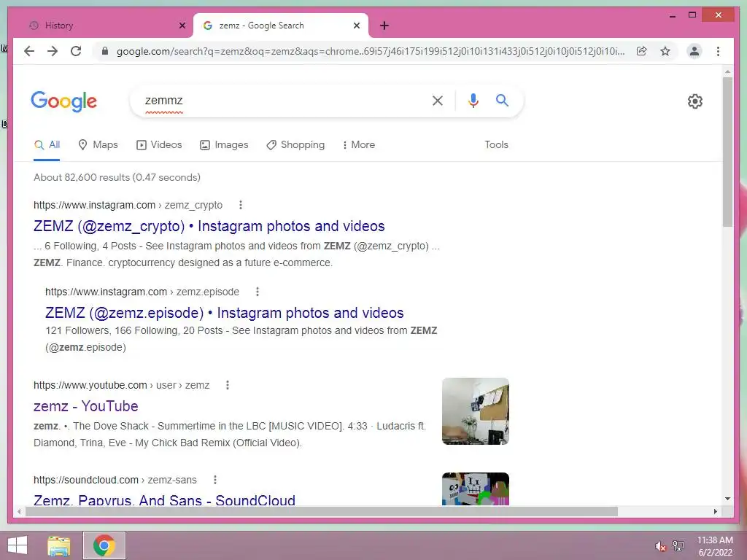Open a new tab with the plus button

coord(384,26)
